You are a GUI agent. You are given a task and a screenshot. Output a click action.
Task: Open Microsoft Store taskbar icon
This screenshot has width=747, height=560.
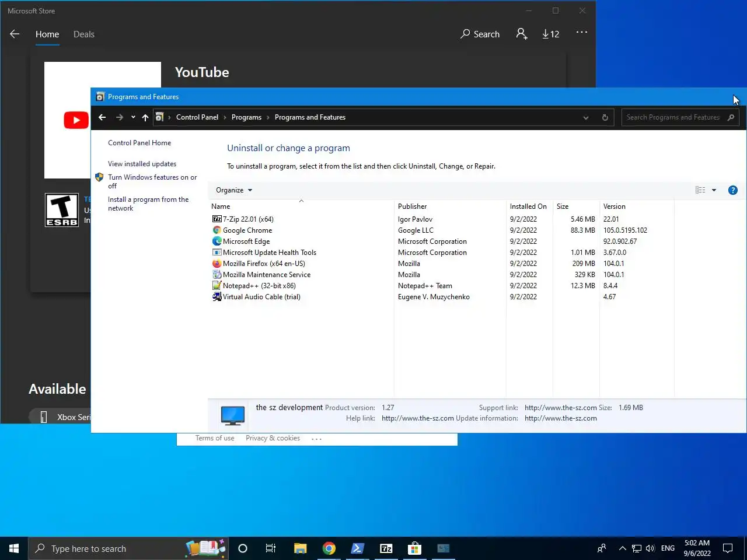(414, 548)
